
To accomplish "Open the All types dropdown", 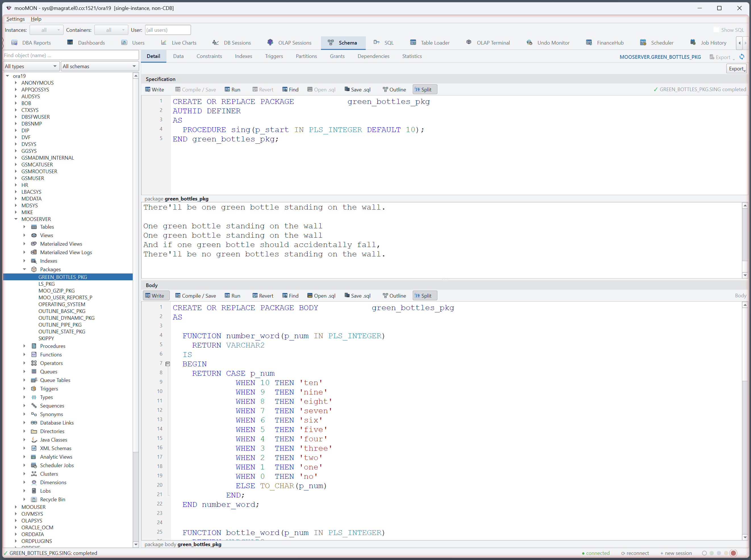I will click(31, 66).
